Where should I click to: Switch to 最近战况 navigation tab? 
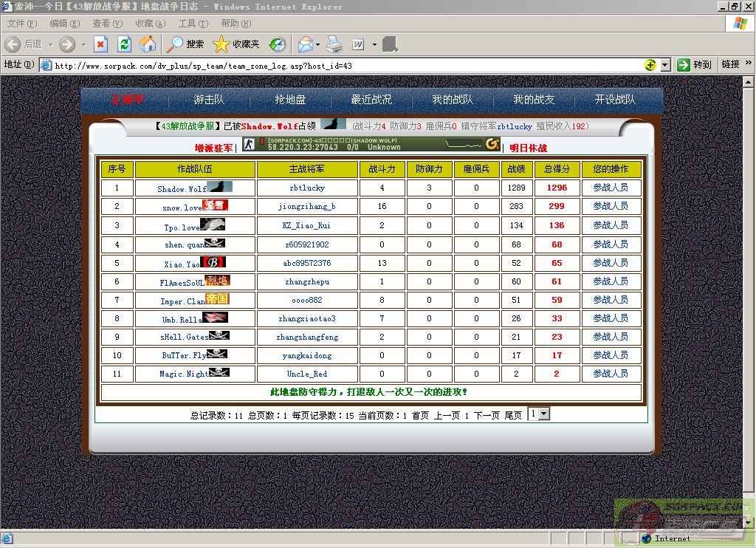pyautogui.click(x=371, y=100)
